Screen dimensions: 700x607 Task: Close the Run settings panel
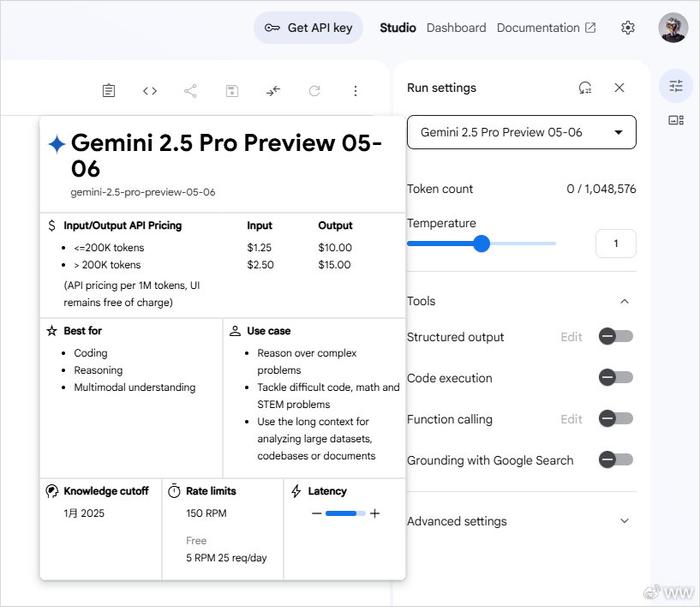pyautogui.click(x=619, y=87)
